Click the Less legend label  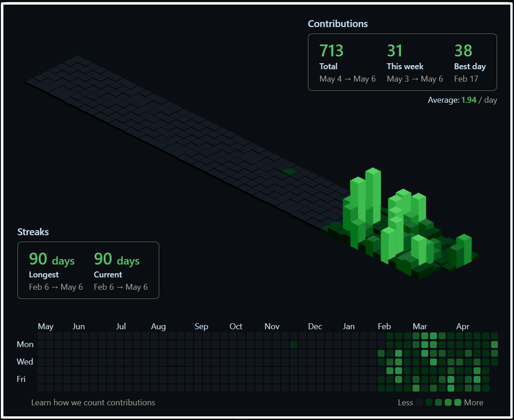405,403
